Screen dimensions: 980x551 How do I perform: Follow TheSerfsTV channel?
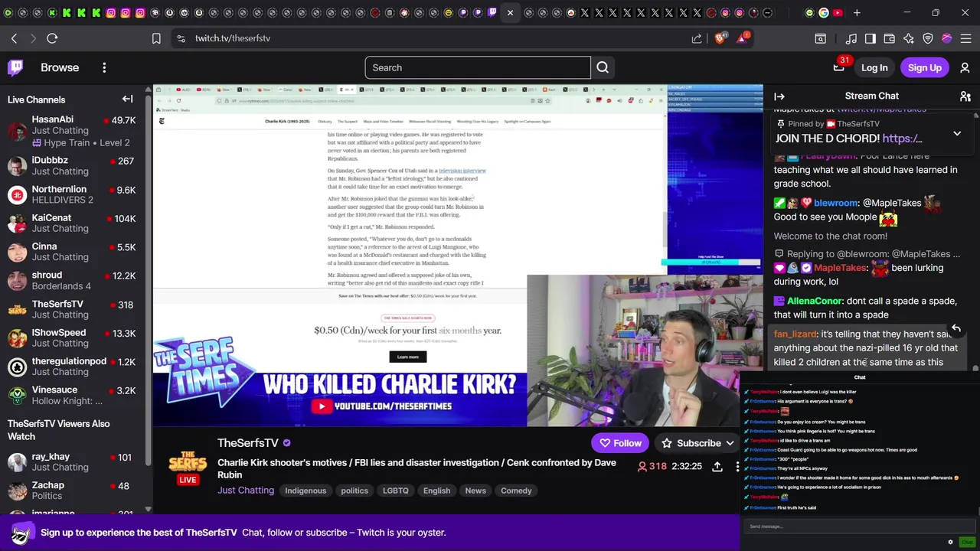(620, 443)
